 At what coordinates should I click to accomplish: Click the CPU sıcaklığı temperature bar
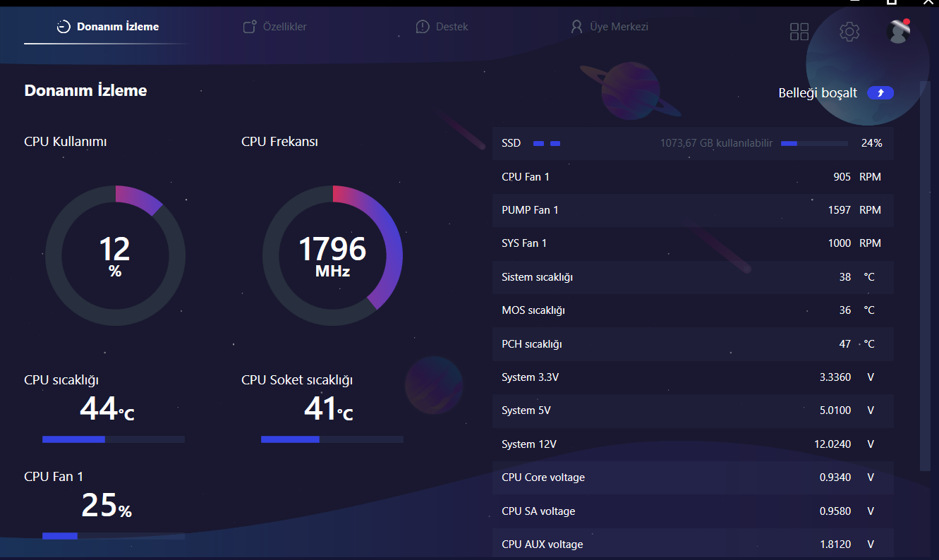[x=114, y=439]
